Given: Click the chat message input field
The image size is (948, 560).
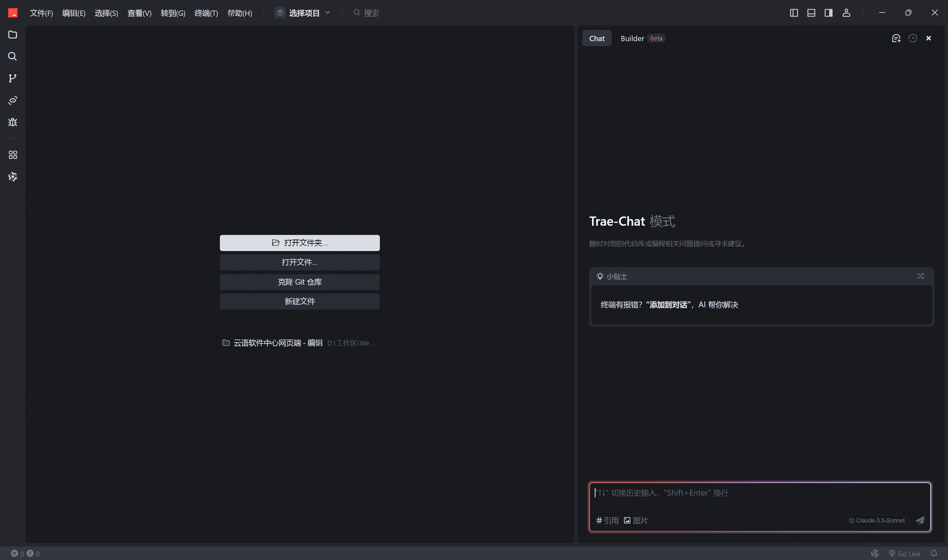Looking at the screenshot, I should coord(759,492).
